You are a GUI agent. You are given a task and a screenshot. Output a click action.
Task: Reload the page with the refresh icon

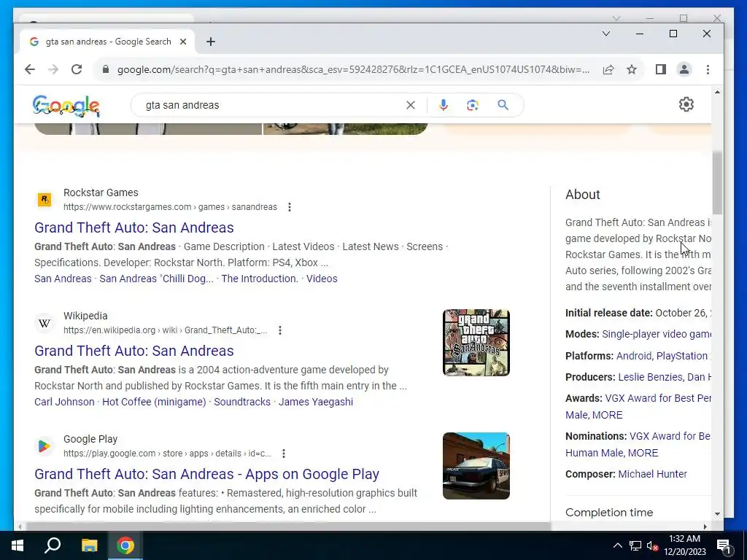coord(76,69)
